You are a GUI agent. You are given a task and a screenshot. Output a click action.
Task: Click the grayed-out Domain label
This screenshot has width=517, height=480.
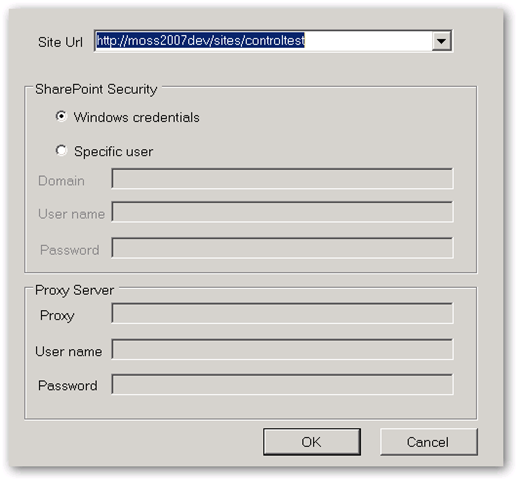point(61,181)
